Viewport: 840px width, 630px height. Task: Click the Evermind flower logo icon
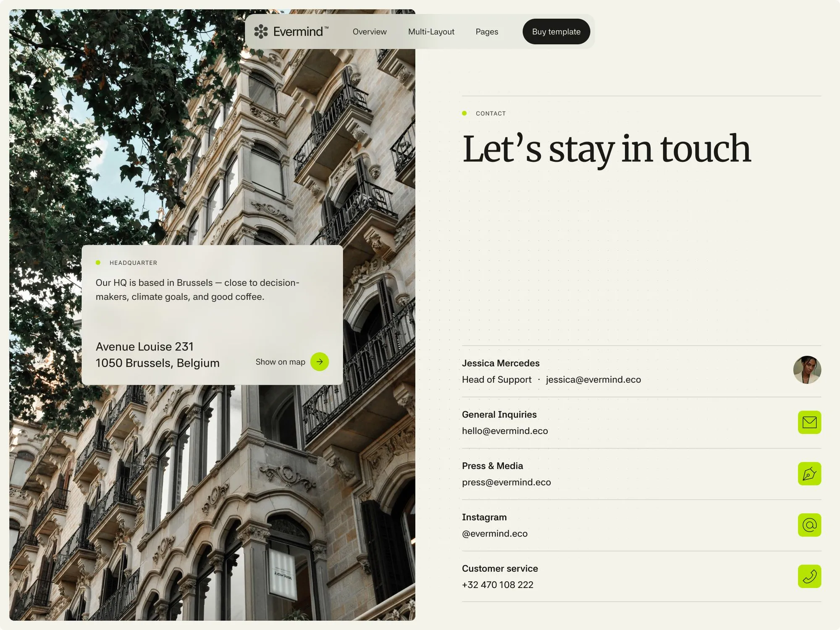coord(261,31)
